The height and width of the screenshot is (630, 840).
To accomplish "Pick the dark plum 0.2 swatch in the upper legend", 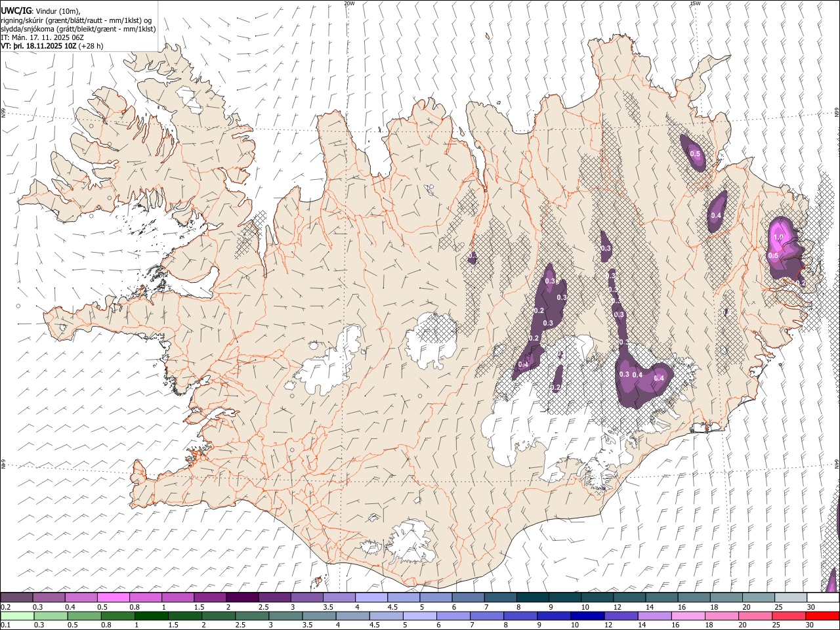I will click(x=16, y=597).
